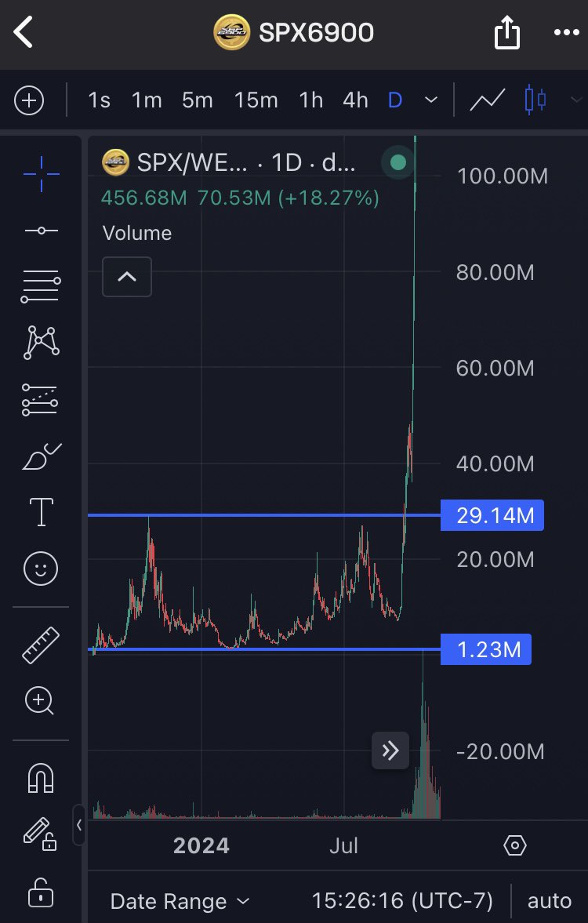588x923 pixels.
Task: Toggle lock all drawings padlock
Action: [41, 892]
